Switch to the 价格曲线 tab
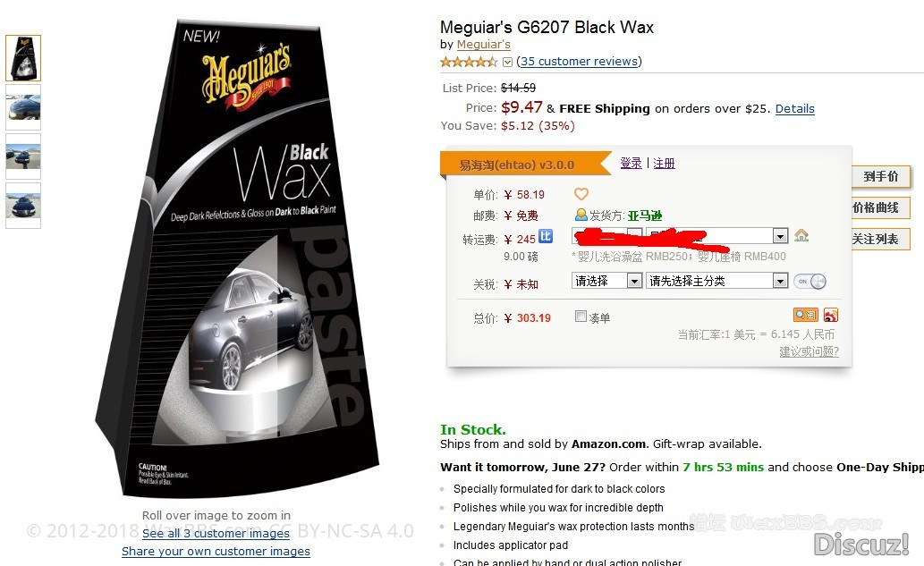This screenshot has width=924, height=566. pos(880,208)
